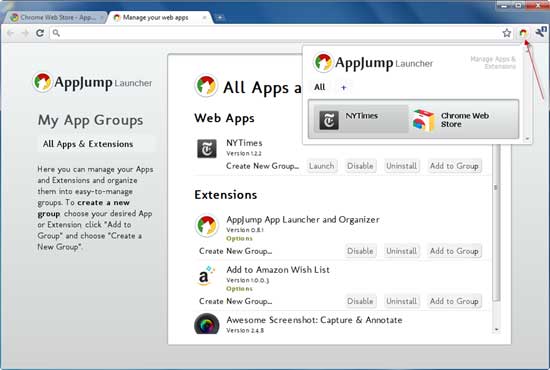The width and height of the screenshot is (550, 370).
Task: Click AppJump App Launcher and Organizer title
Action: (303, 220)
